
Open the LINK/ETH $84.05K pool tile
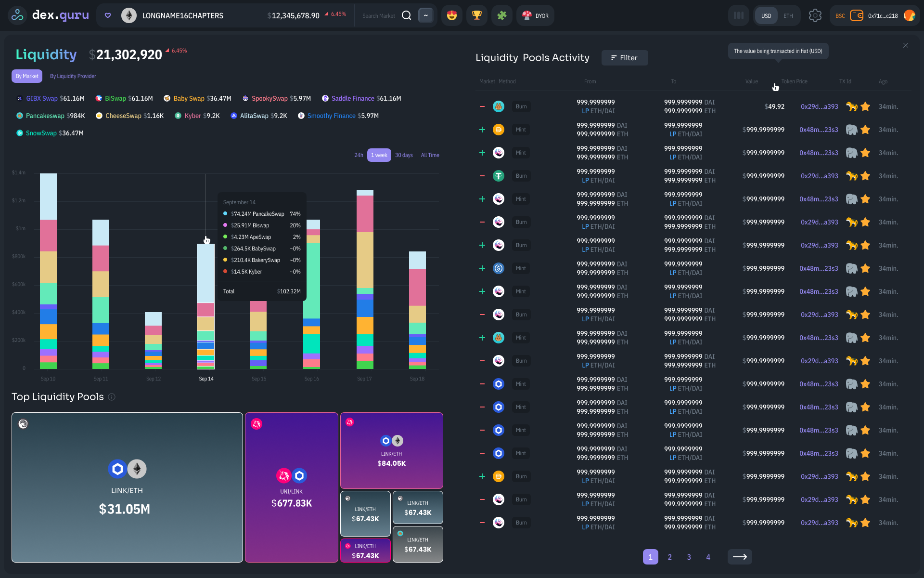tap(392, 450)
